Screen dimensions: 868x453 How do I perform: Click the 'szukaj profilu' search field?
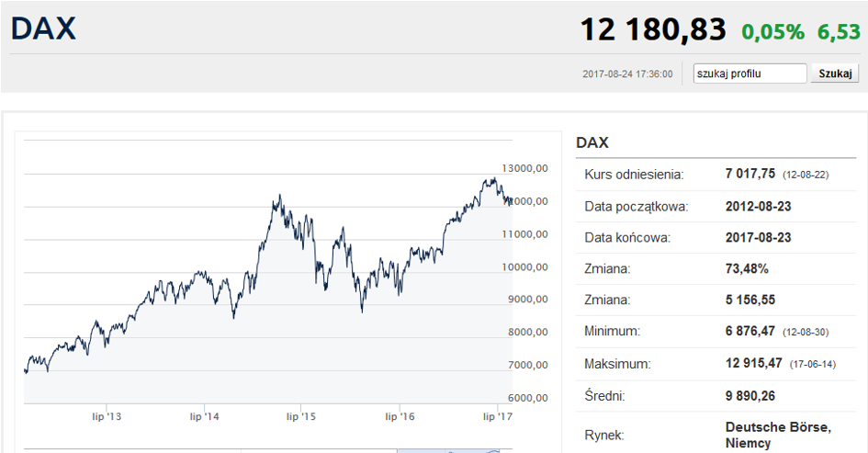[x=750, y=74]
